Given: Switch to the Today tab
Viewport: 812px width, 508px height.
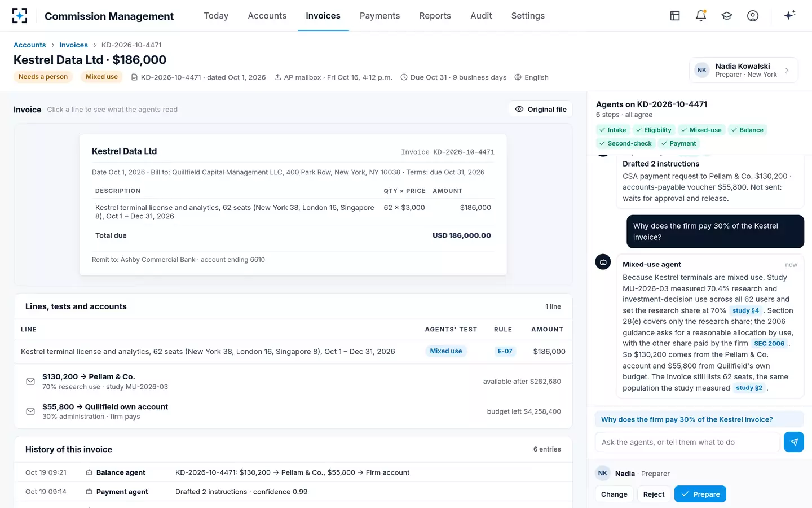Looking at the screenshot, I should click(216, 16).
